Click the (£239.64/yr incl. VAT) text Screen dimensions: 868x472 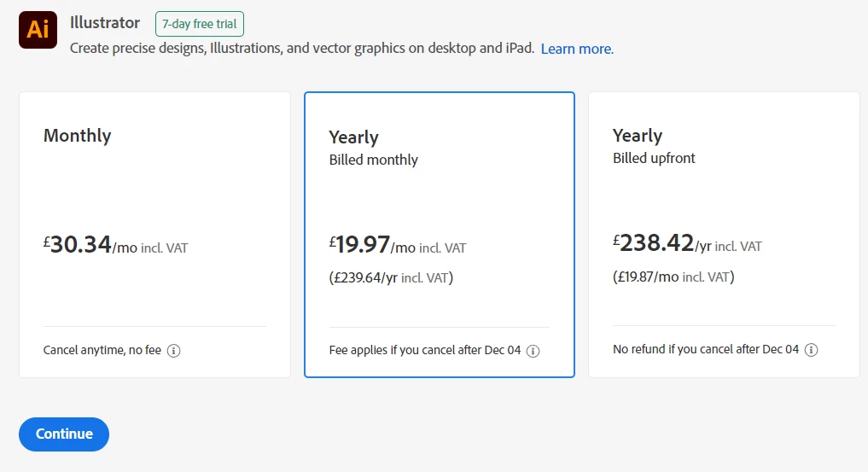[391, 277]
